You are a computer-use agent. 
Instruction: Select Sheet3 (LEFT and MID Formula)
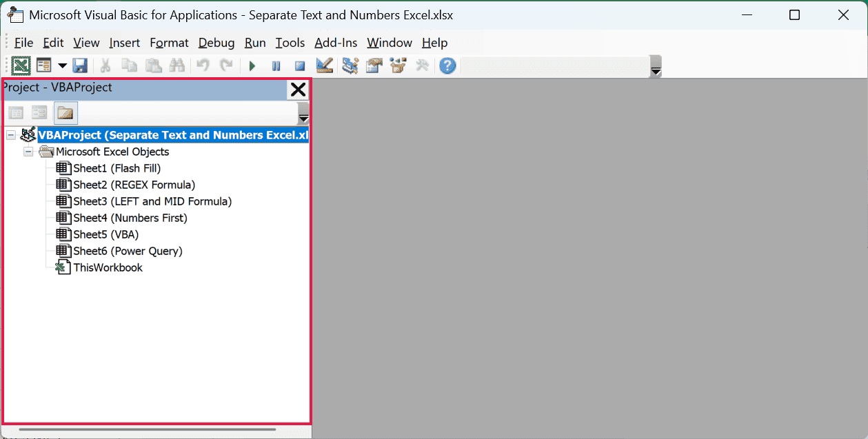(152, 201)
